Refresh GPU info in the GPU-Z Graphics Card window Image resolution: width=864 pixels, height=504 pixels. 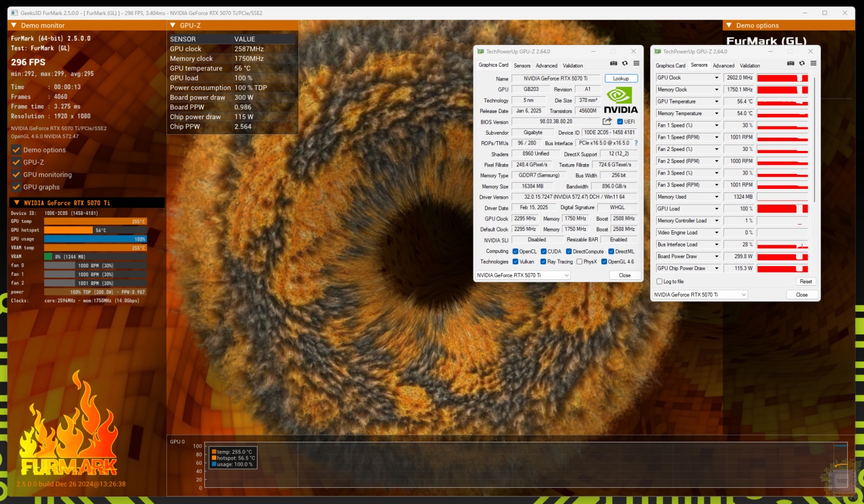[625, 63]
